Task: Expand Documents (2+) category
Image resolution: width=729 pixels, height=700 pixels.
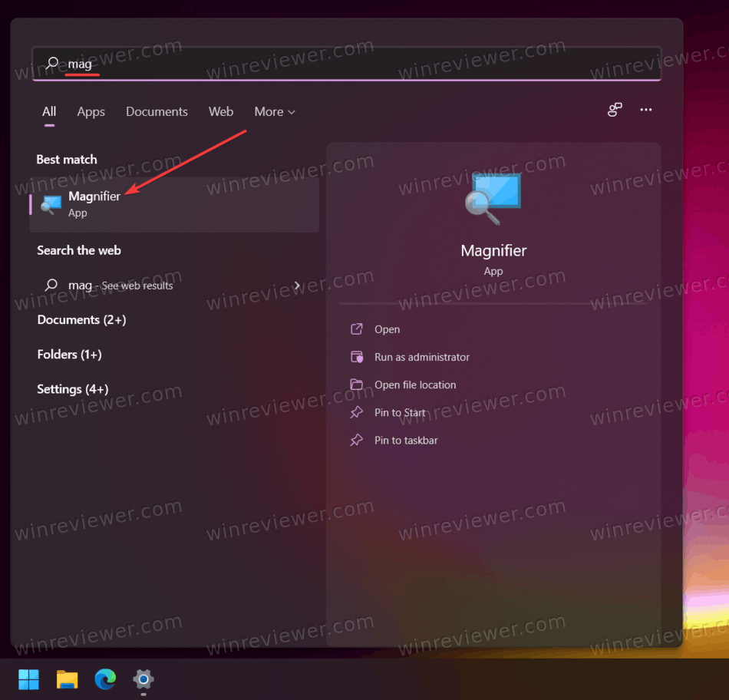Action: coord(81,320)
